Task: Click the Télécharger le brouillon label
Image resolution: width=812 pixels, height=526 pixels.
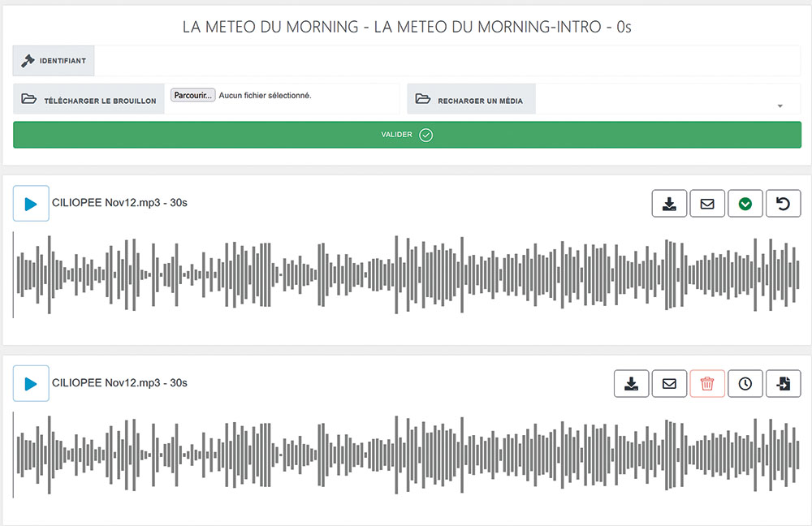Action: [89, 100]
